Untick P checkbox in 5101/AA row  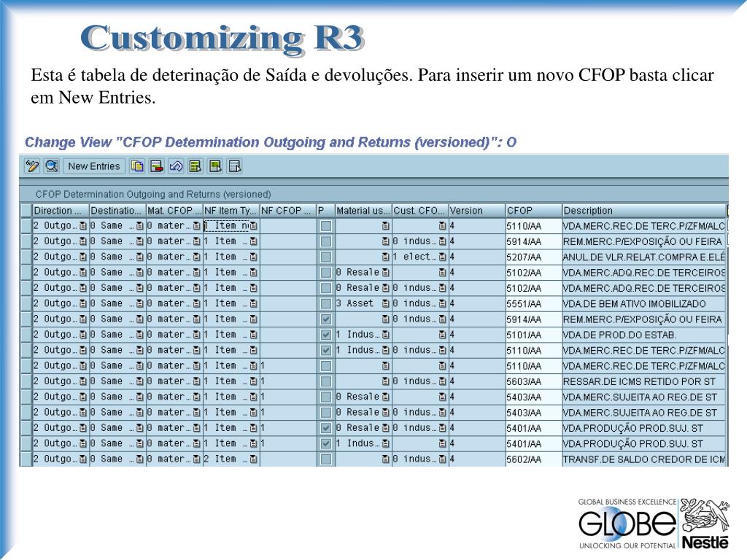pos(326,335)
